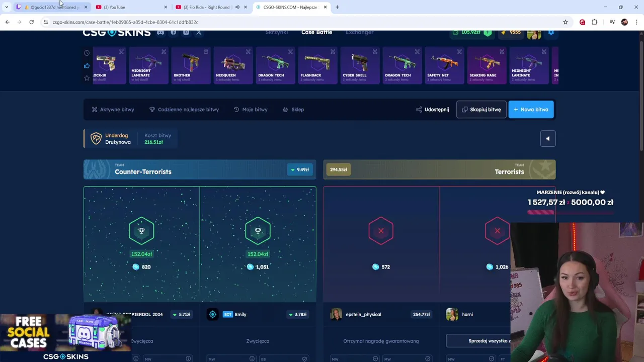Select the clock recent-drops filter icon
The width and height of the screenshot is (644, 362).
point(87,53)
